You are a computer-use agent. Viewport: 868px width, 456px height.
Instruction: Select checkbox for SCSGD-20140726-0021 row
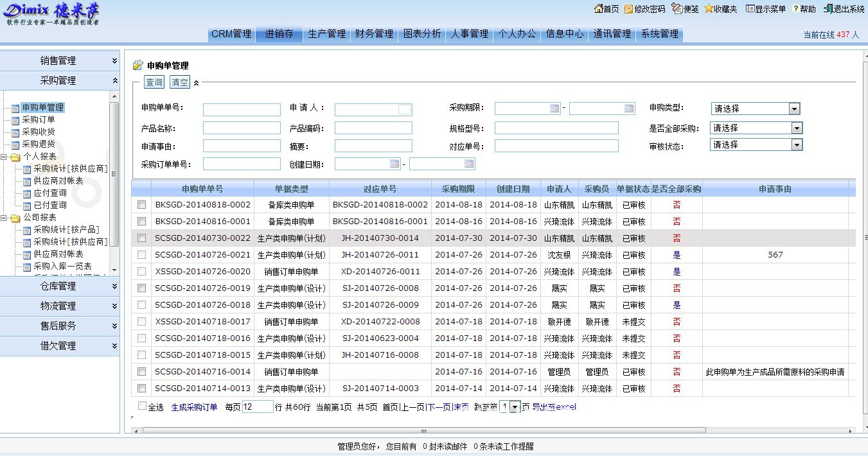tap(141, 255)
